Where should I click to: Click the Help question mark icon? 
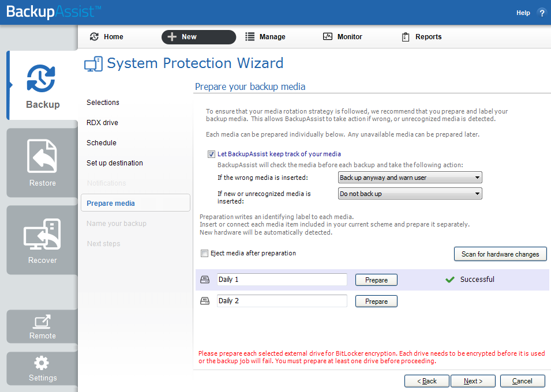point(542,13)
